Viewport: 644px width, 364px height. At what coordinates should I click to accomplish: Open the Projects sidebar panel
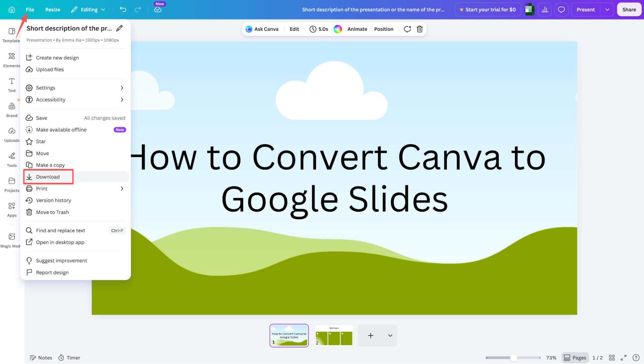[x=12, y=185]
